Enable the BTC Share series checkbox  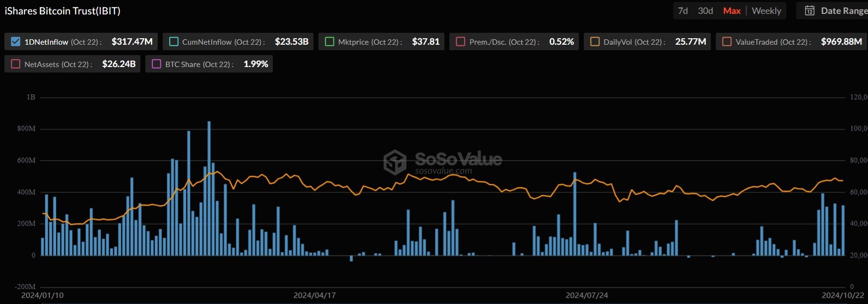click(x=156, y=64)
